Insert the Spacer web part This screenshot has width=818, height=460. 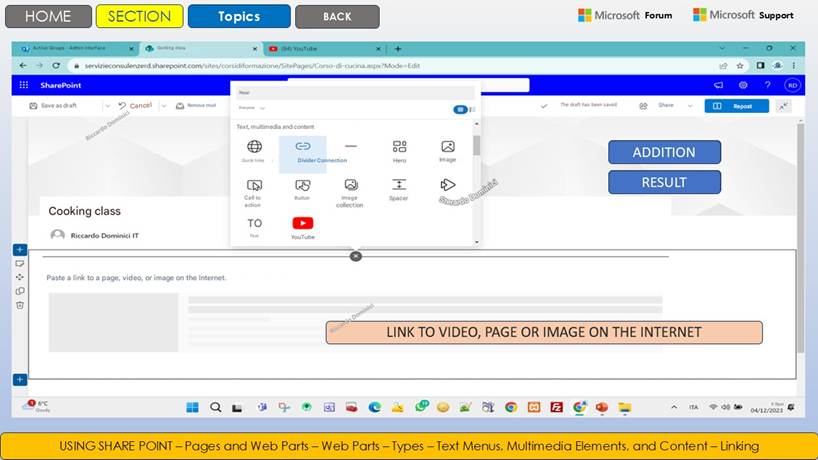point(399,189)
